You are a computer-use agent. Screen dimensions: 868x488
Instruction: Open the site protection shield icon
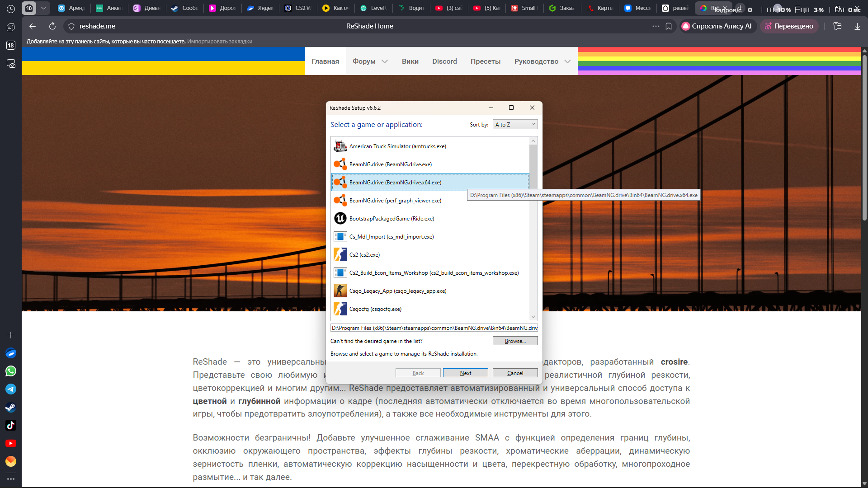71,26
